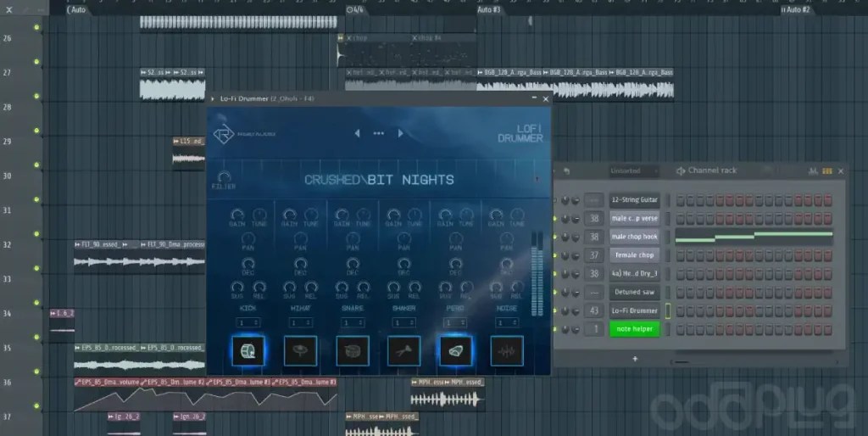Image resolution: width=868 pixels, height=436 pixels.
Task: Select the Auto #2 timeline marker
Action: coord(795,9)
